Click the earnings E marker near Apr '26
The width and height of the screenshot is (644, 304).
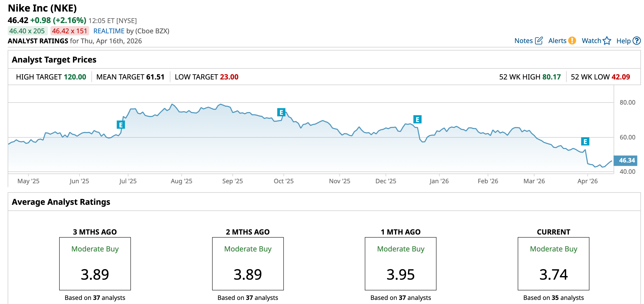[585, 141]
